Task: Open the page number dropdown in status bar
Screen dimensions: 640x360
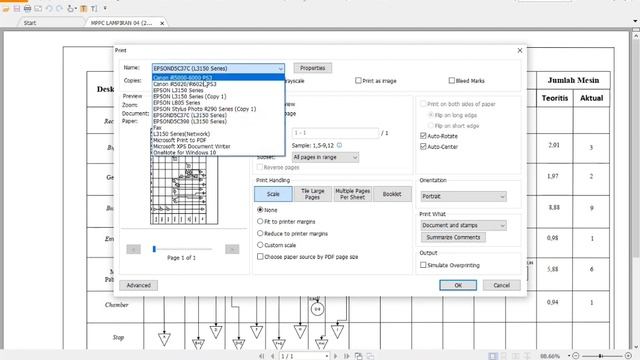Action: 327,356
